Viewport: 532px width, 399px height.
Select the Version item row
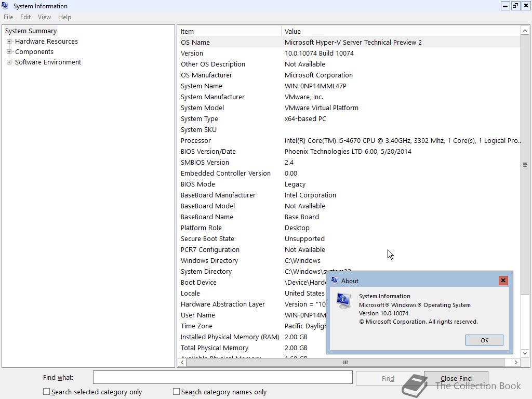coord(349,53)
